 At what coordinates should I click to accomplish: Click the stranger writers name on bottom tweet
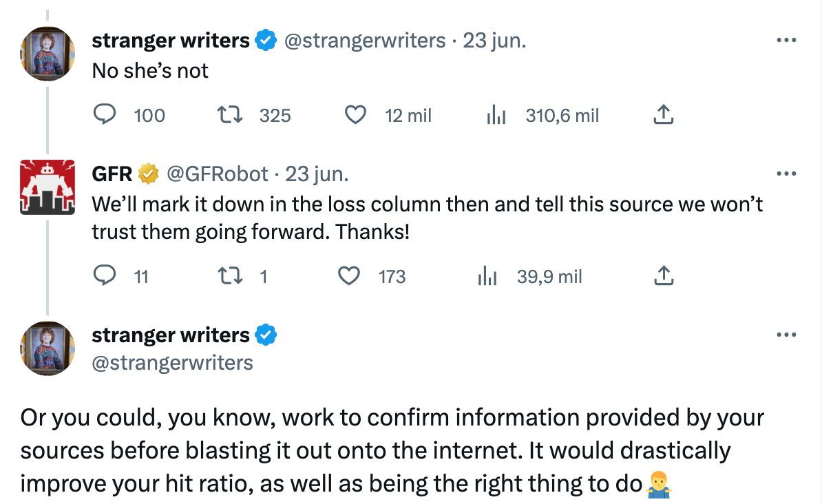tap(171, 335)
